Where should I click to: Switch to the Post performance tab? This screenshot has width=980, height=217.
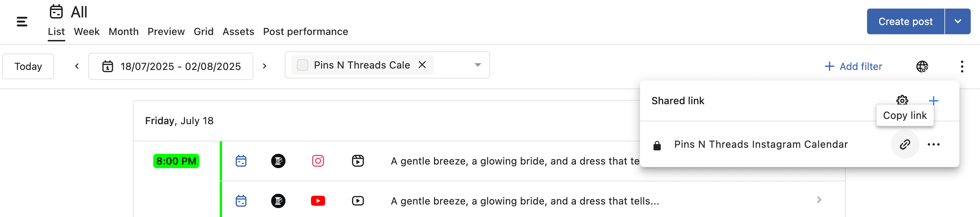[x=305, y=32]
